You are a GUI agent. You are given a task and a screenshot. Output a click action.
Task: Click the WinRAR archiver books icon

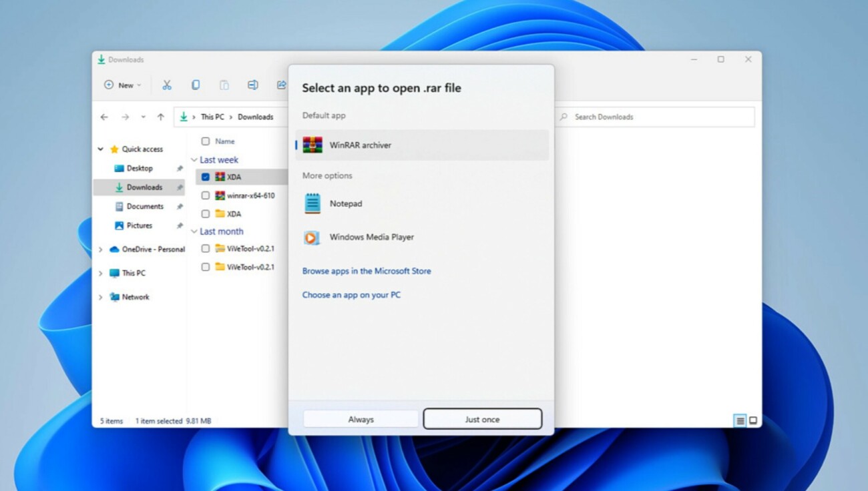pos(312,145)
